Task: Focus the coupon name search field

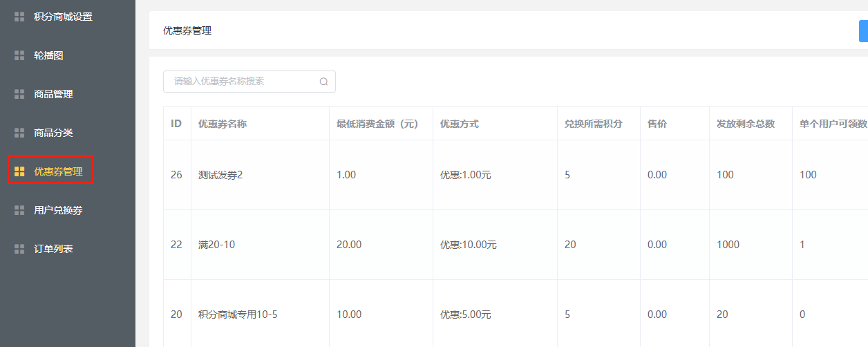Action: click(x=242, y=82)
